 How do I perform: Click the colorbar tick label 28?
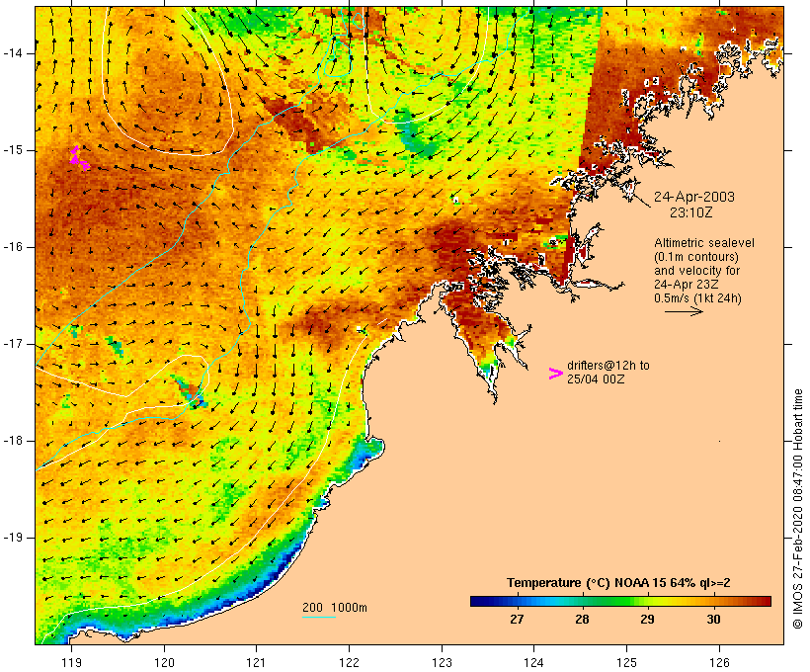(x=582, y=619)
